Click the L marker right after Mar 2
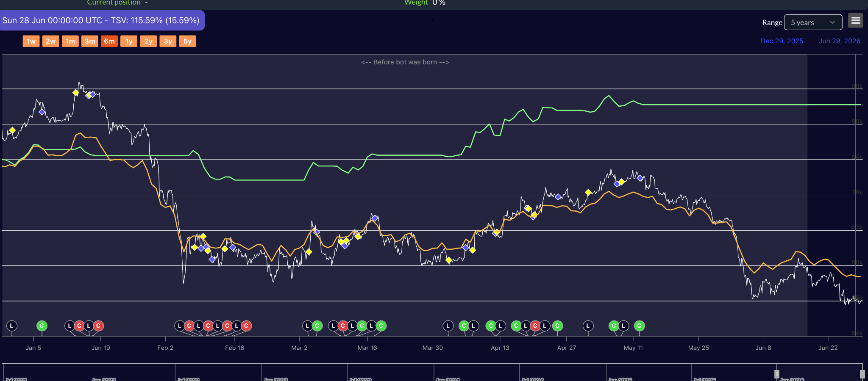Screen dimensions: 868x381 pos(308,326)
